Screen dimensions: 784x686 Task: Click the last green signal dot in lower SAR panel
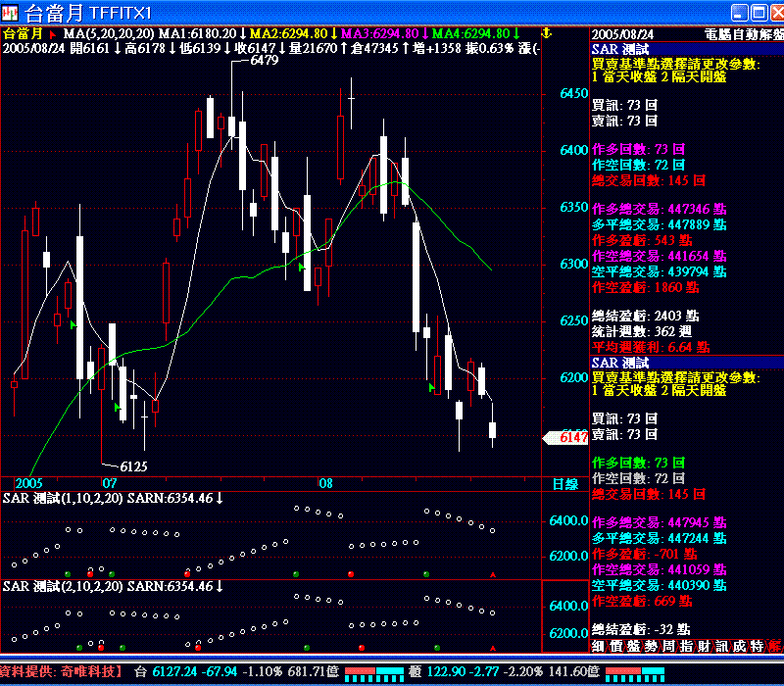tap(437, 648)
